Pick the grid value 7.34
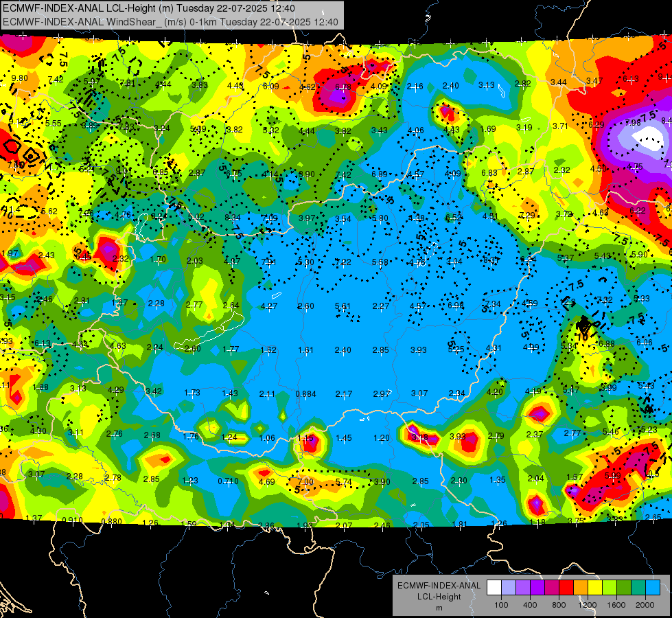 tap(493, 304)
